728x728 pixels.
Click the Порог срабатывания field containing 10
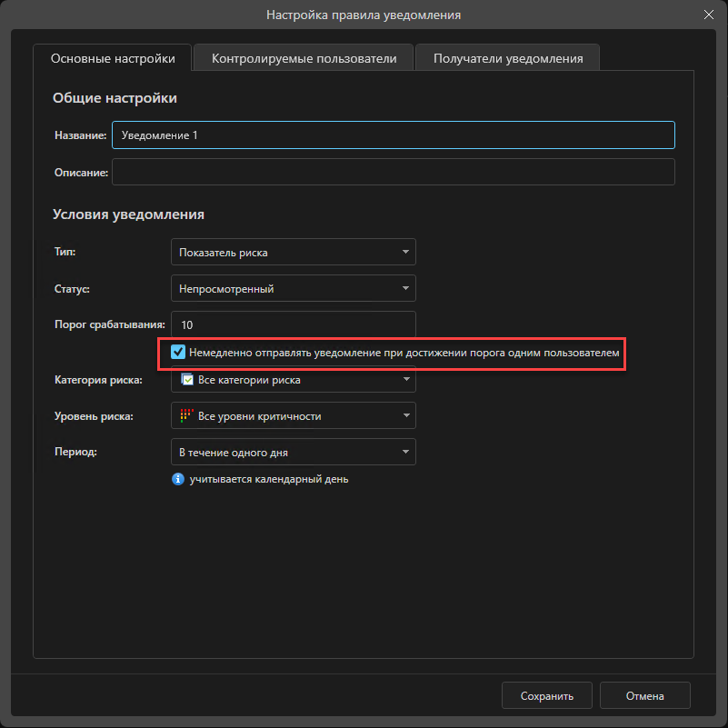(x=293, y=324)
